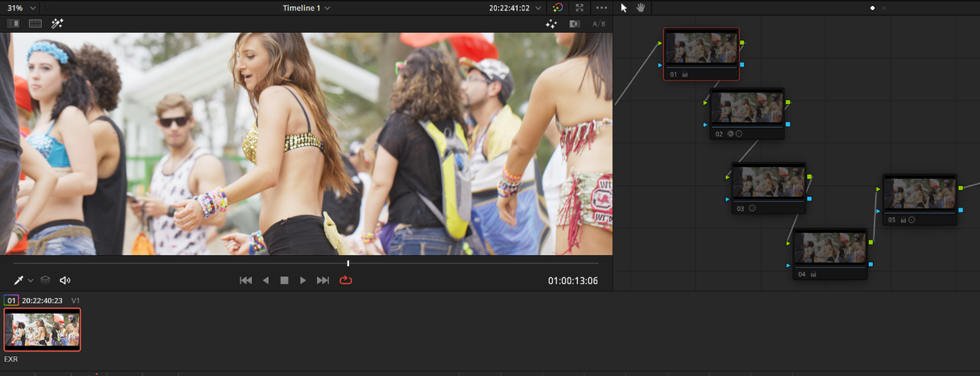Viewport: 980px width, 376px height.
Task: Toggle the image wipe view icon
Action: (13, 24)
